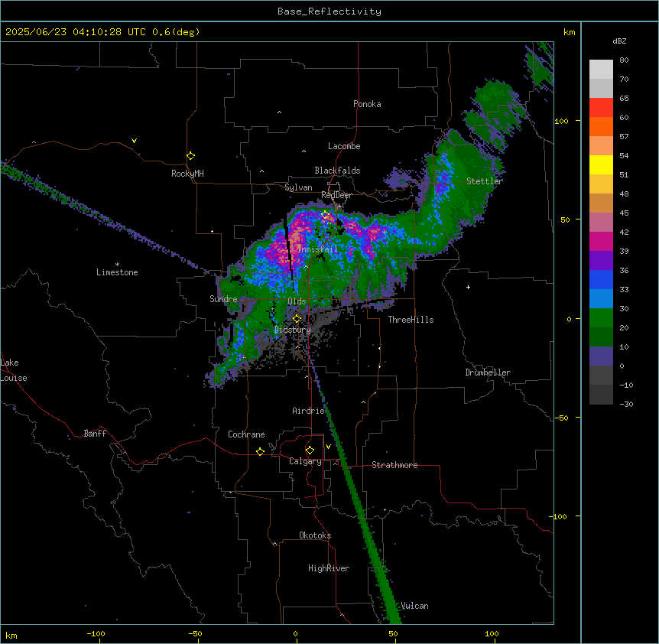This screenshot has width=659, height=644.
Task: Pick the yellow diamond marker below Cochrane
Action: (260, 451)
